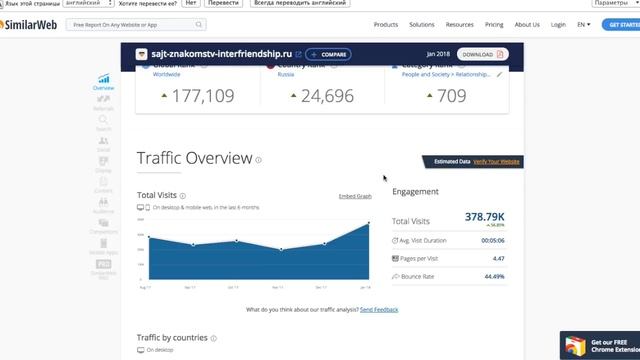Focus the Free Report search field
This screenshot has width=640, height=360.
[x=136, y=24]
